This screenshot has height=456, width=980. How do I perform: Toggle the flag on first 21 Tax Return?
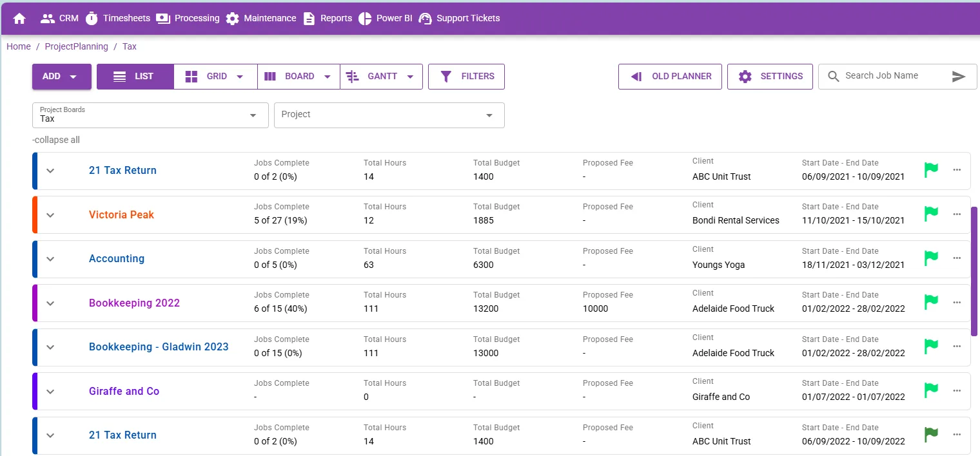click(x=931, y=170)
